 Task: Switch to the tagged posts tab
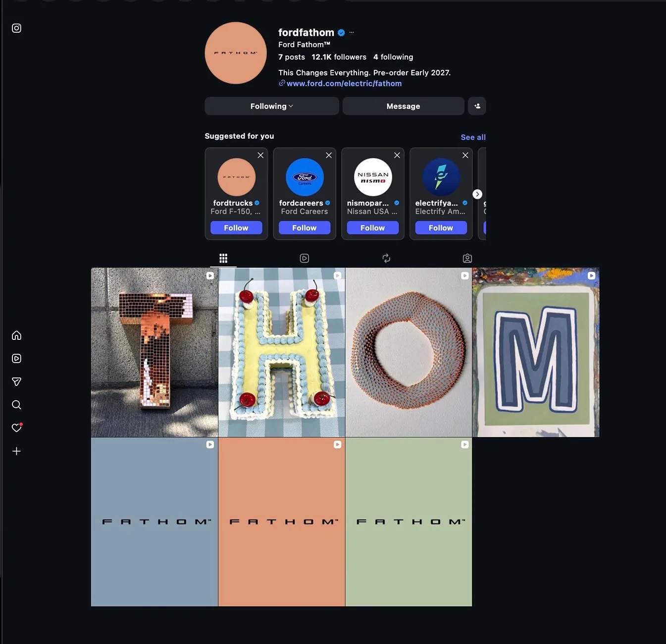tap(467, 258)
